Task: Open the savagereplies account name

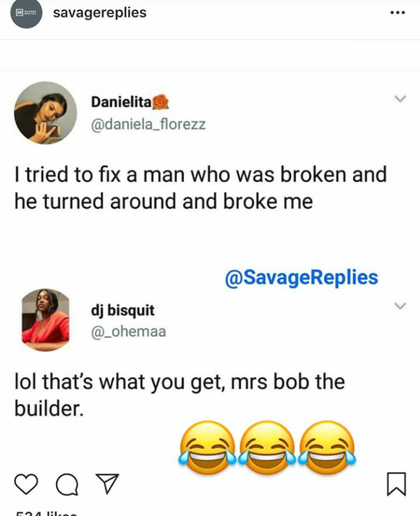Action: pos(99,13)
